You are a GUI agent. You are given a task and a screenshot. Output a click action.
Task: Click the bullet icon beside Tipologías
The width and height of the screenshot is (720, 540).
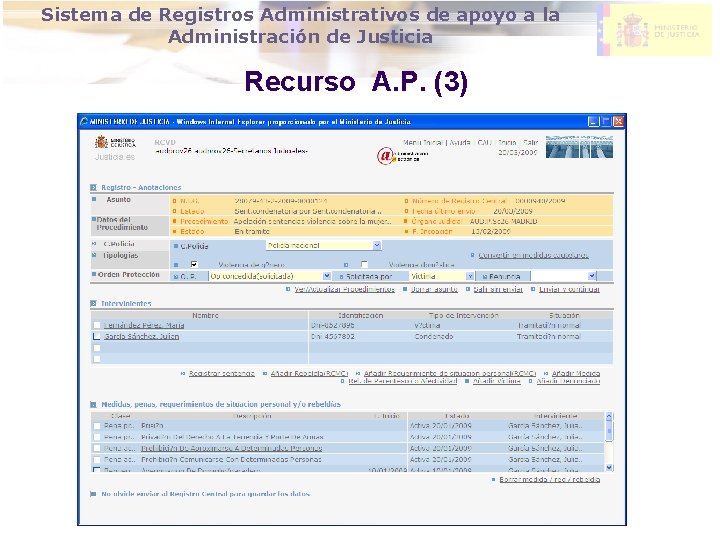(94, 255)
